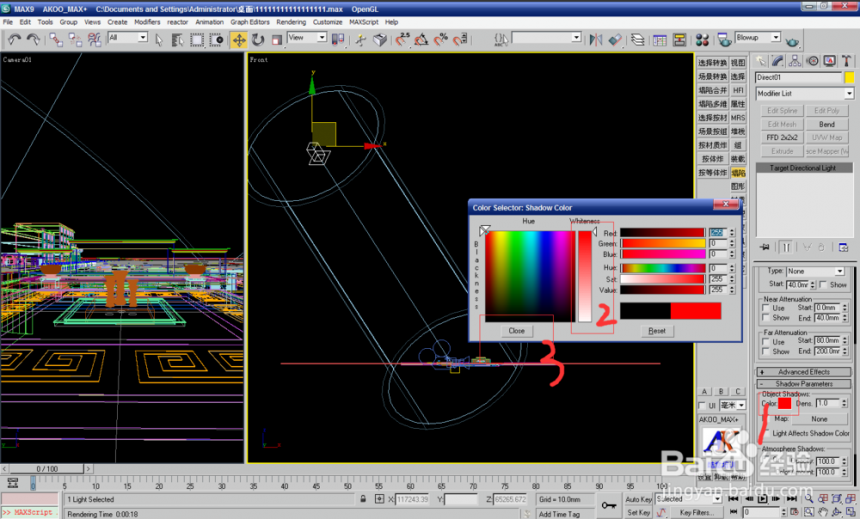
Task: Activate the Select and Link tool
Action: [x=55, y=40]
